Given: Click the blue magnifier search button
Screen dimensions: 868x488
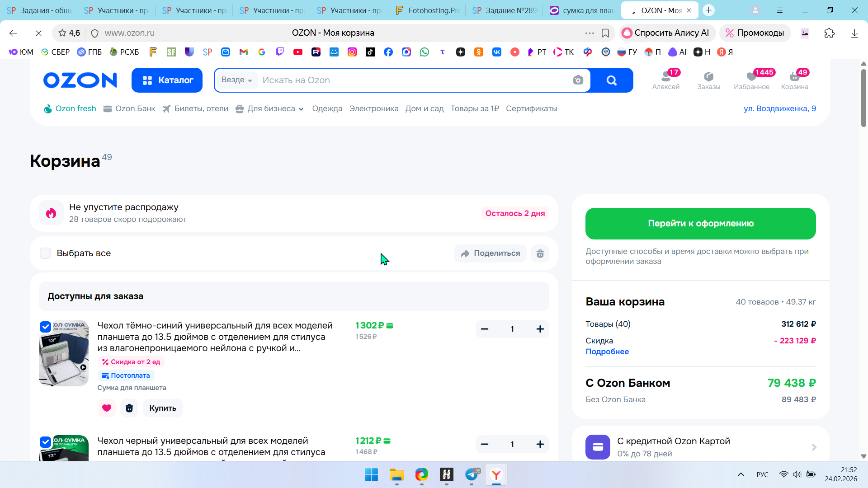Looking at the screenshot, I should [x=611, y=80].
